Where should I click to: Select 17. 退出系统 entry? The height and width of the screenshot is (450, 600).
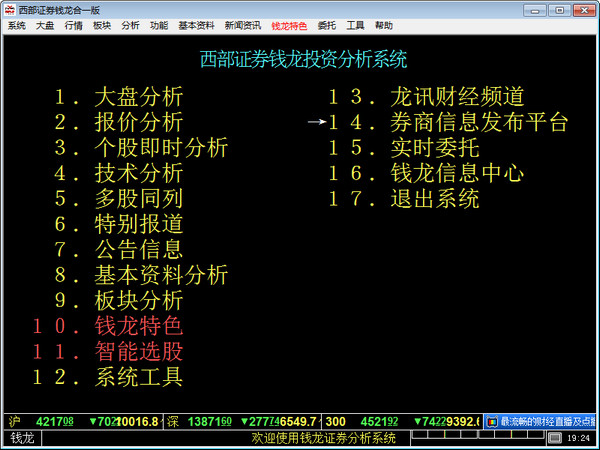404,199
